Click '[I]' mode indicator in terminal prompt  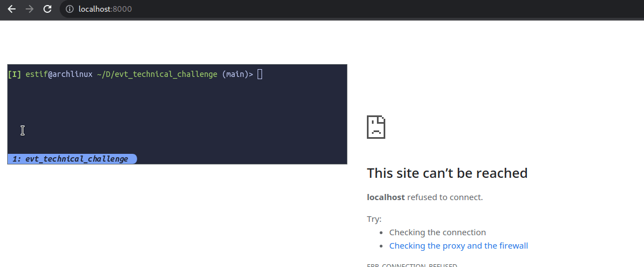14,74
